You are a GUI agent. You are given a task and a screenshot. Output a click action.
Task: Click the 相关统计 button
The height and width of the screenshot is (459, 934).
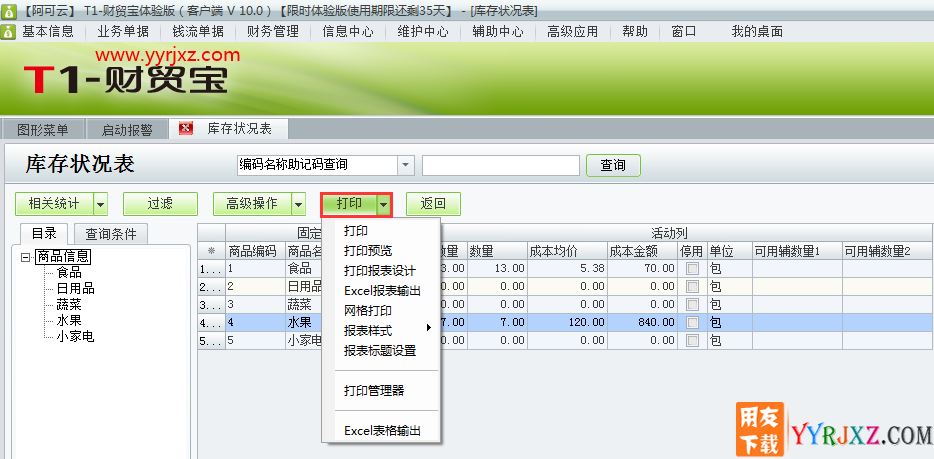(x=54, y=204)
